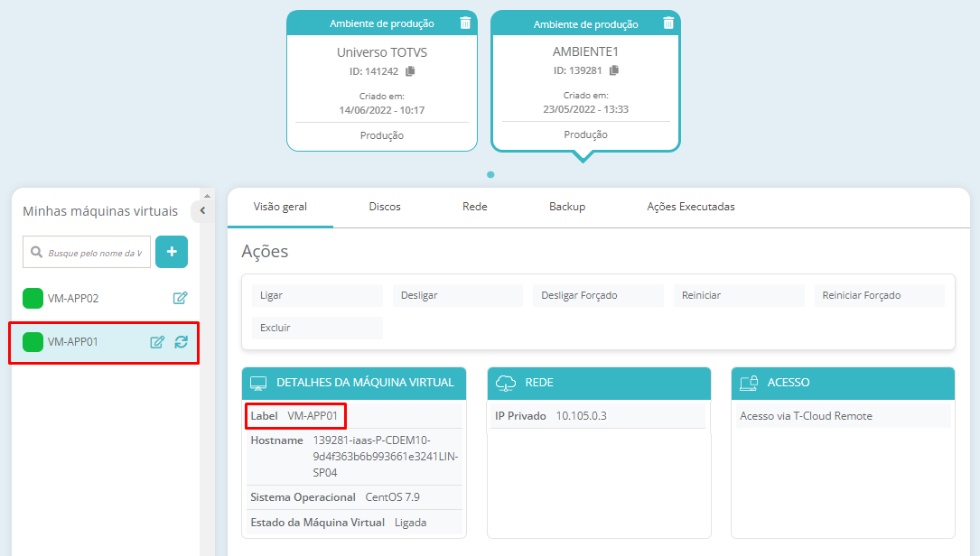Click the Estado da Máquina Virtual value Ligada
The height and width of the screenshot is (556, 980).
[x=411, y=523]
